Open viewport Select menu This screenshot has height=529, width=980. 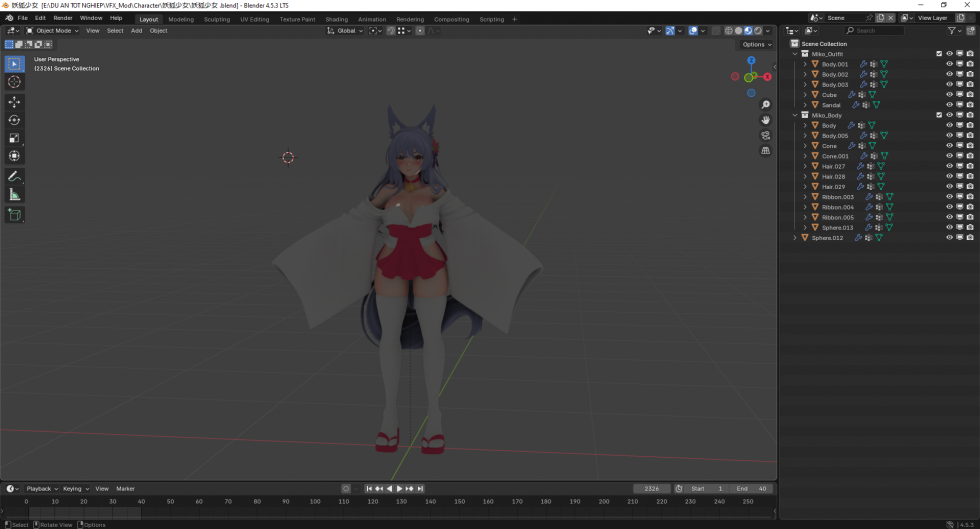(x=115, y=31)
